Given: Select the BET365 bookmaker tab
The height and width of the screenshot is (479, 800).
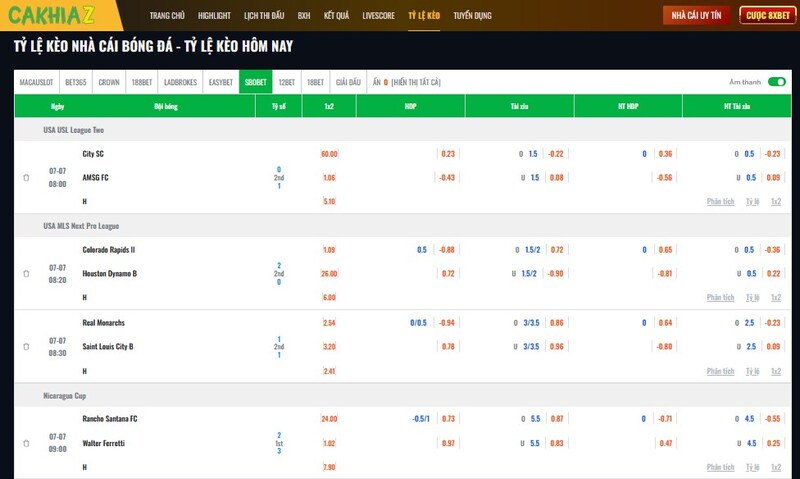Looking at the screenshot, I should point(76,82).
